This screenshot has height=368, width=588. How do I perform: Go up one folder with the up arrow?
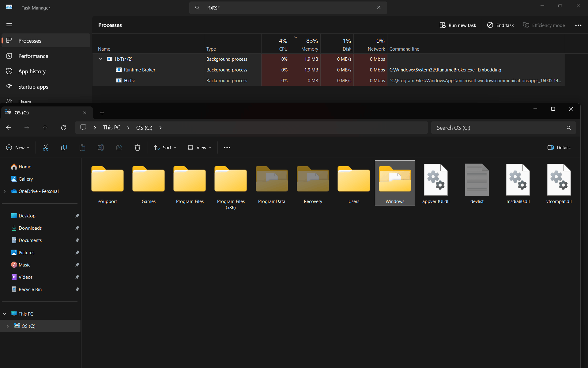45,128
